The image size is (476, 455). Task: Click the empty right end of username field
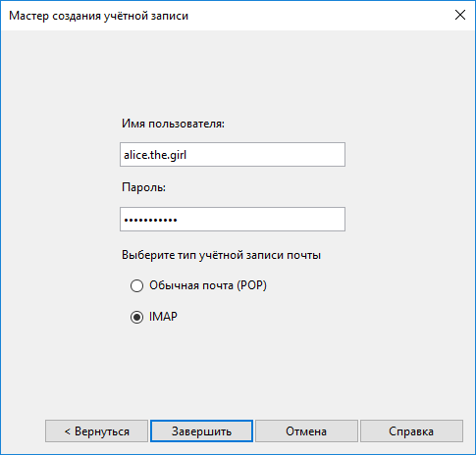[x=294, y=154]
